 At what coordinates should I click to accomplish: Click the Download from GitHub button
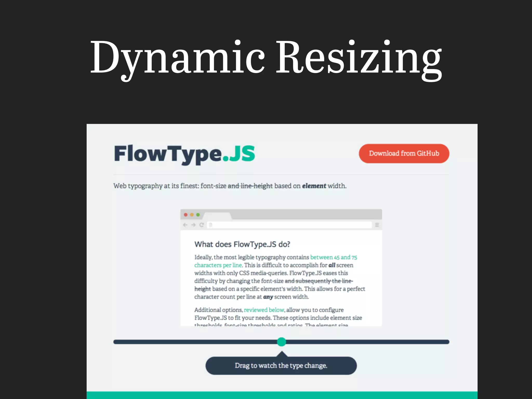(x=404, y=154)
